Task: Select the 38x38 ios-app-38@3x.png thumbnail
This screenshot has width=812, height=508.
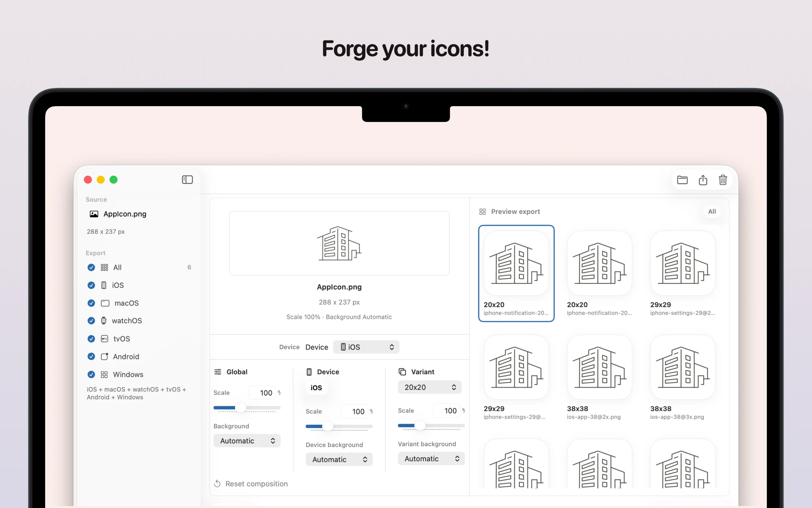Action: (683, 378)
